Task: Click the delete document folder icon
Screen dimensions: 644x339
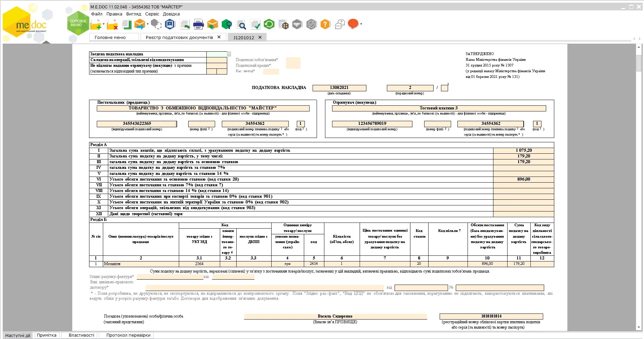Action: click(112, 24)
